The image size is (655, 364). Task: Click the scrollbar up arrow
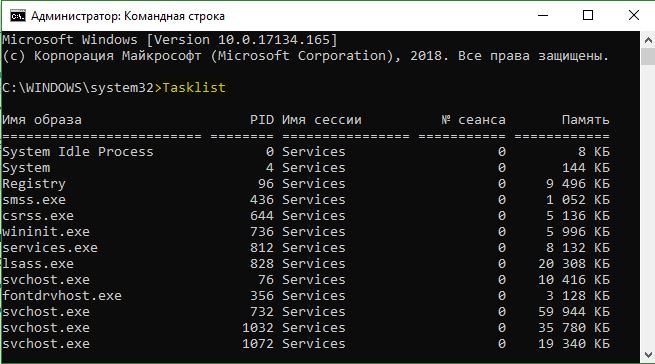tap(648, 40)
